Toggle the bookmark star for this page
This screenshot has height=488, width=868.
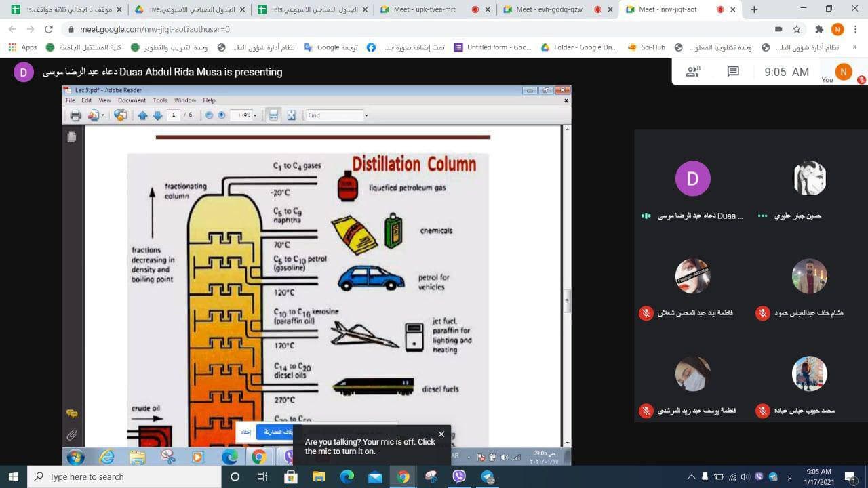797,29
